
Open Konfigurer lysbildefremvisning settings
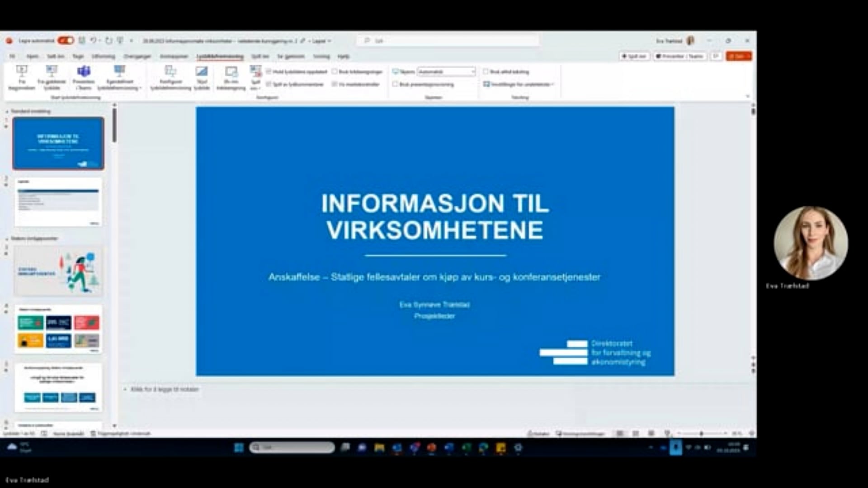[x=170, y=77]
